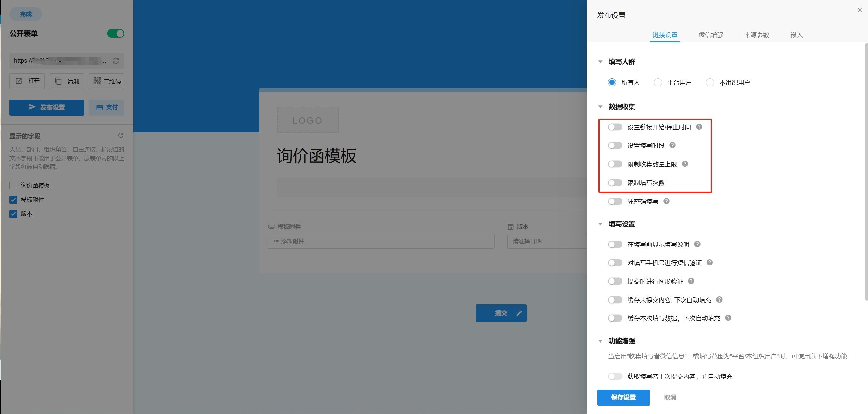Open the help tooltip beside 设置链接开始/停止时间

699,127
